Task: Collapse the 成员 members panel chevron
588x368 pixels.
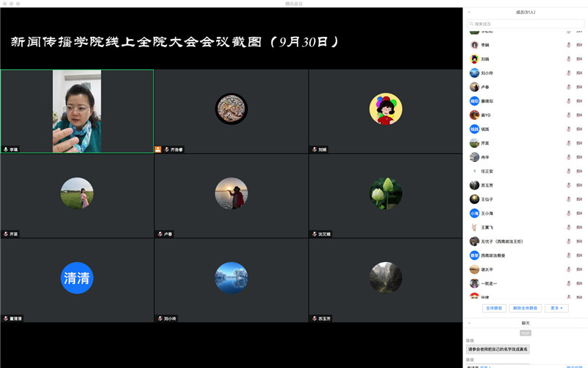Action: pyautogui.click(x=469, y=13)
